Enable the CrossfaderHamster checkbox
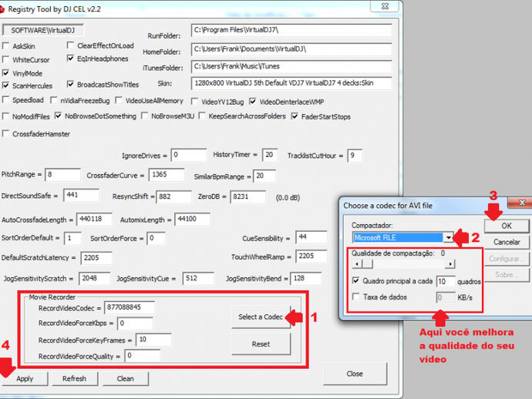 pyautogui.click(x=5, y=133)
